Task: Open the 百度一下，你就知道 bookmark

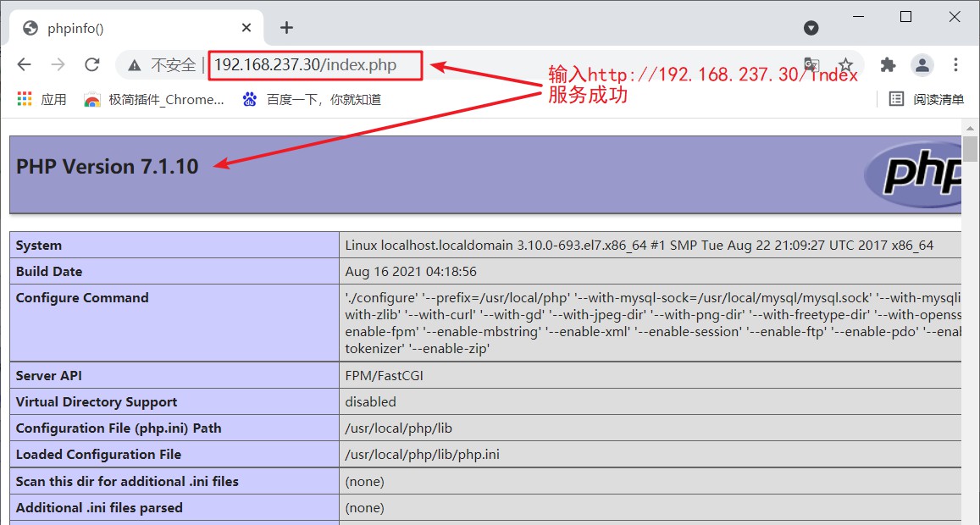Action: pyautogui.click(x=311, y=99)
